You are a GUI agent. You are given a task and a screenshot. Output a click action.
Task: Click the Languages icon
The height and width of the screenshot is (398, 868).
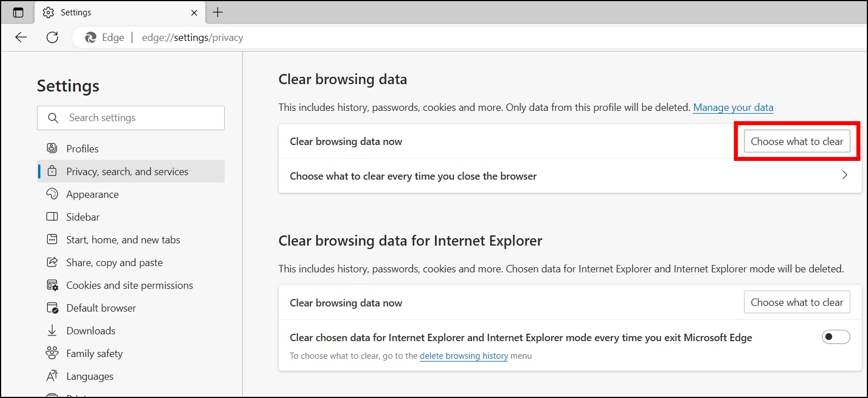[x=52, y=376]
